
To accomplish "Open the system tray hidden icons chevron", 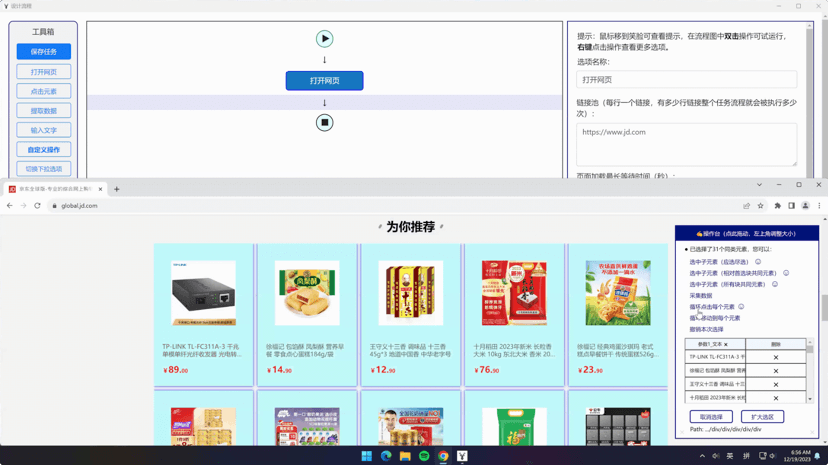I will click(x=702, y=456).
